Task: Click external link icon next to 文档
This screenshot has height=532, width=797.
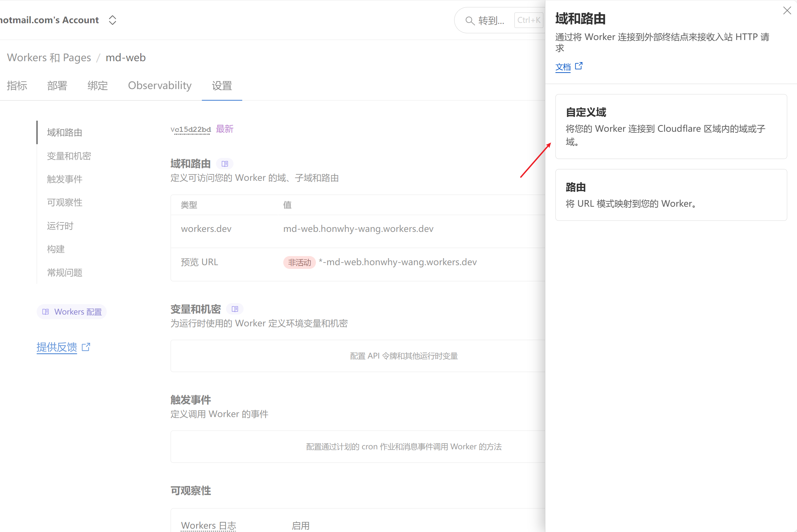Action: (579, 66)
